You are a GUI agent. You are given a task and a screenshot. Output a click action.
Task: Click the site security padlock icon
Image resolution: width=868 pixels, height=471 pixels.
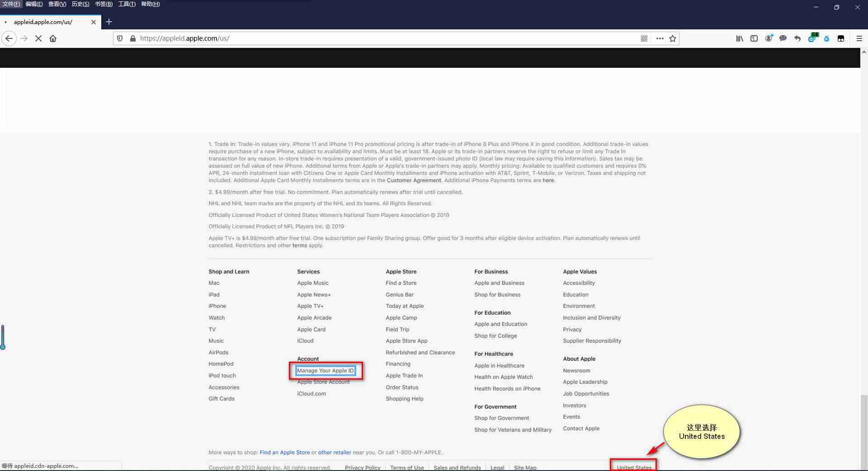tap(132, 38)
